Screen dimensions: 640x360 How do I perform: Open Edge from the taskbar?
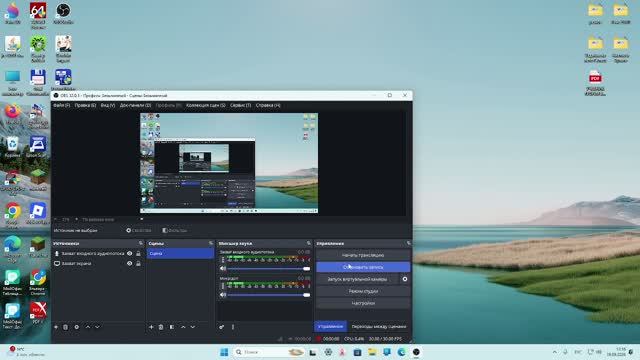click(x=402, y=352)
